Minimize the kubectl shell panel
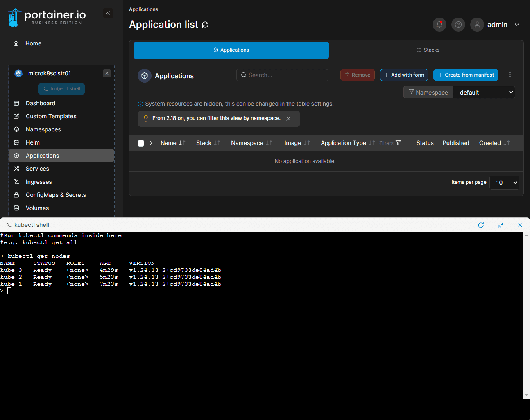 click(501, 225)
